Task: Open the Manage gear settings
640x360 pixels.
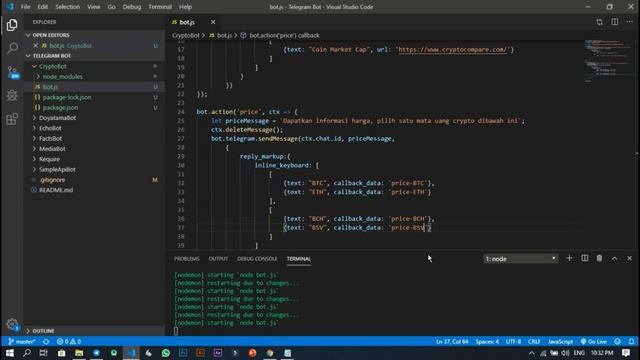Action: point(12,325)
